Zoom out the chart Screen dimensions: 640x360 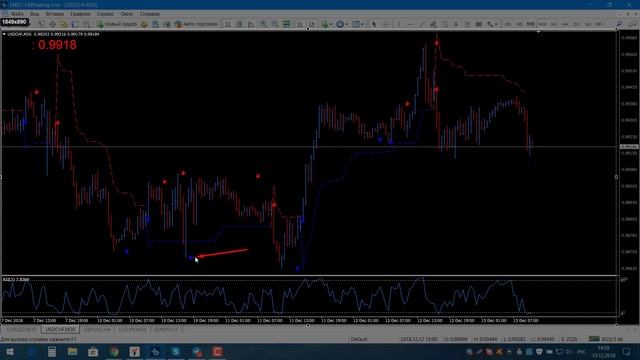(275, 24)
